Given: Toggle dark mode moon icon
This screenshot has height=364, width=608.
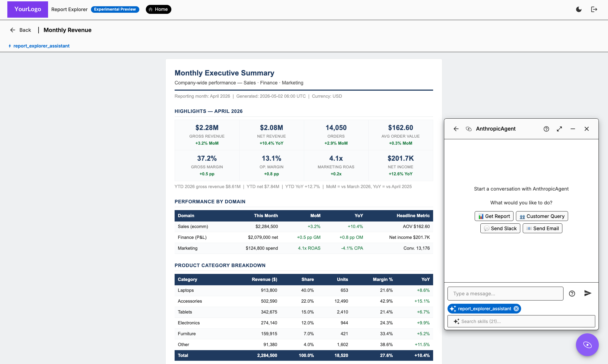Looking at the screenshot, I should [x=579, y=10].
